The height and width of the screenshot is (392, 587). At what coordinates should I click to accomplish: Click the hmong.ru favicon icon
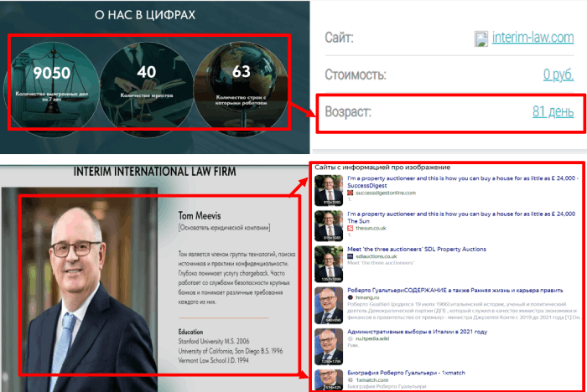tap(351, 298)
